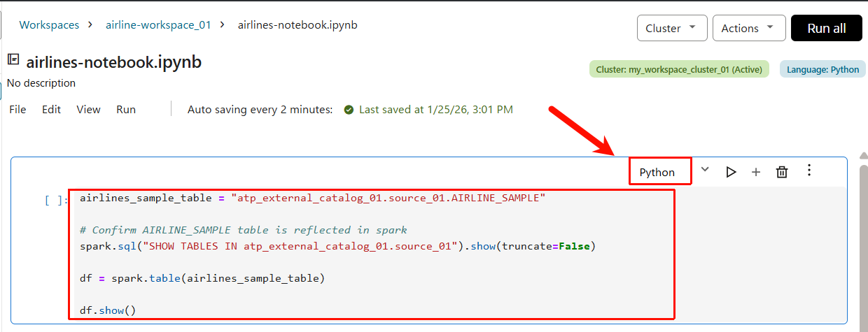Add a new cell with plus icon
Screen dimensions: 868x332
tap(756, 172)
